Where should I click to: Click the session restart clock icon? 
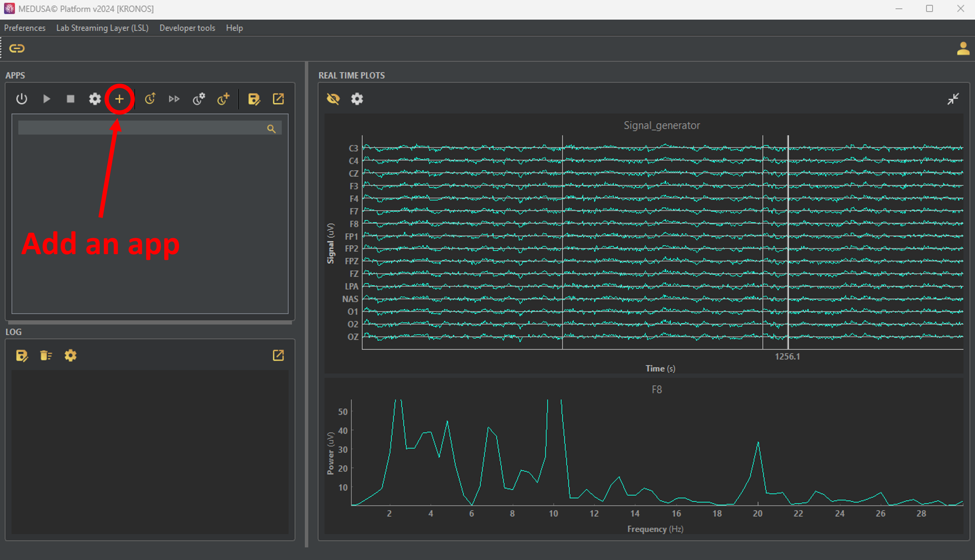tap(150, 99)
